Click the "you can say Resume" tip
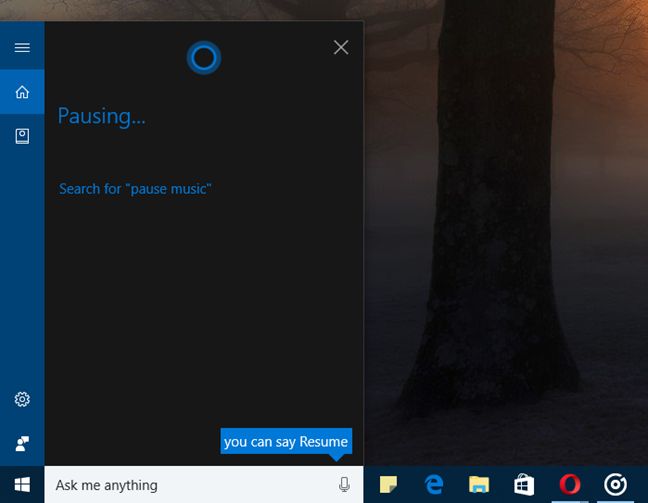The height and width of the screenshot is (503, 648). click(x=286, y=441)
